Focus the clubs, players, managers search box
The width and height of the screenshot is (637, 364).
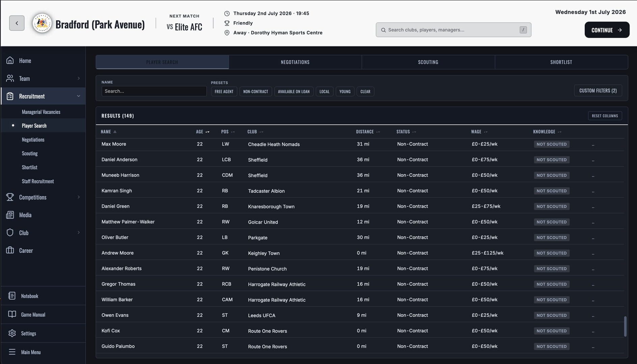click(x=453, y=30)
